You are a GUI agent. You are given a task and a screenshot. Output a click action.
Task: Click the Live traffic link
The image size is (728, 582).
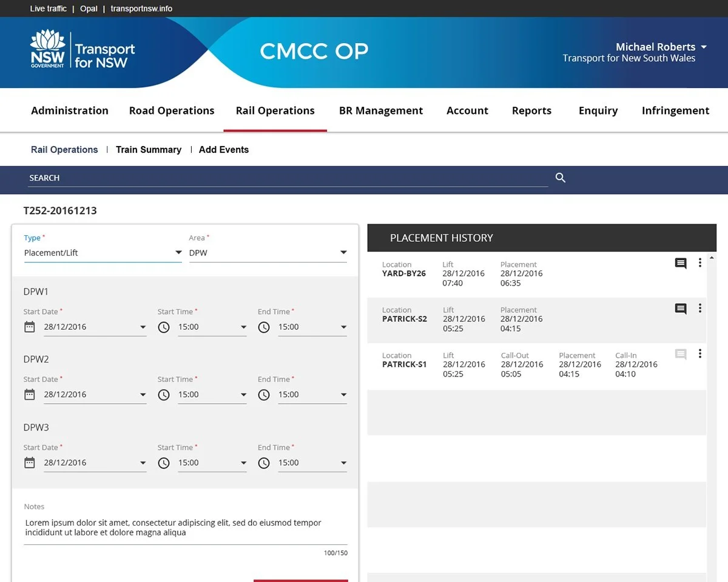(x=49, y=8)
